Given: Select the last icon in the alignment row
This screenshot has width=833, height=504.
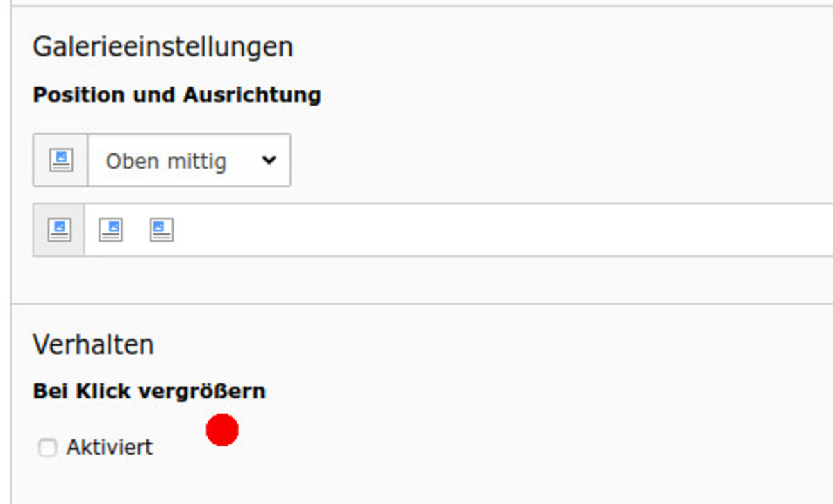Looking at the screenshot, I should (162, 230).
